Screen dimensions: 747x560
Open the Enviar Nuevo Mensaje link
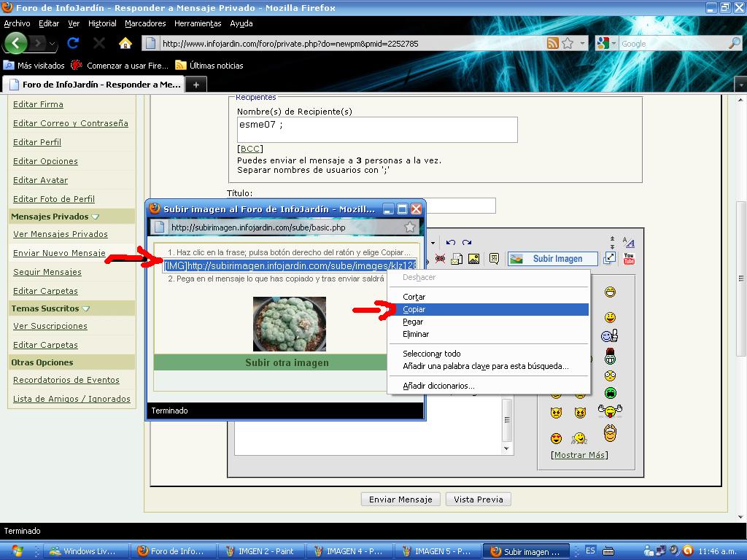pos(59,253)
